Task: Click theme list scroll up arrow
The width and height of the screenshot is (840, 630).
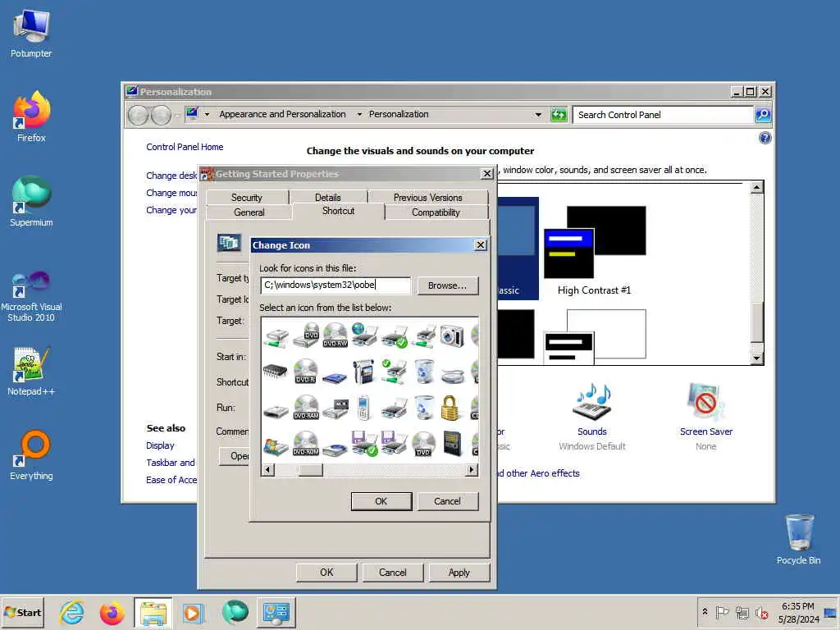Action: pyautogui.click(x=756, y=187)
